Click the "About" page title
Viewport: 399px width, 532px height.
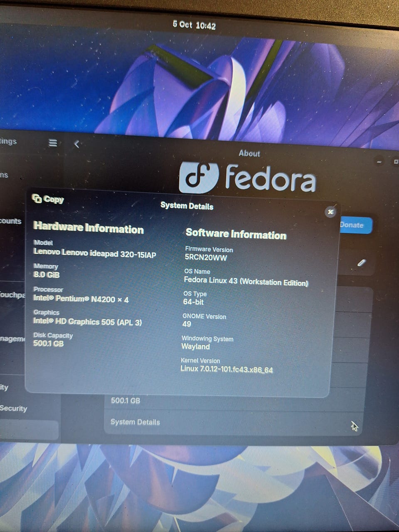click(x=249, y=153)
